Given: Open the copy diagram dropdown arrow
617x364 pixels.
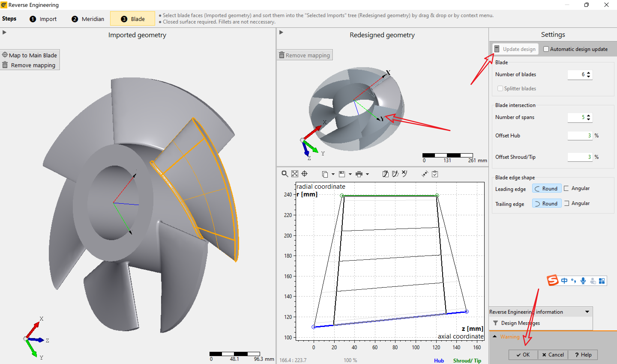Looking at the screenshot, I should [x=333, y=174].
